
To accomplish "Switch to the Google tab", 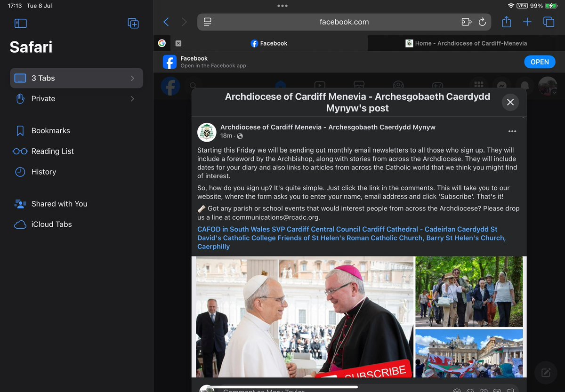I will click(x=162, y=43).
